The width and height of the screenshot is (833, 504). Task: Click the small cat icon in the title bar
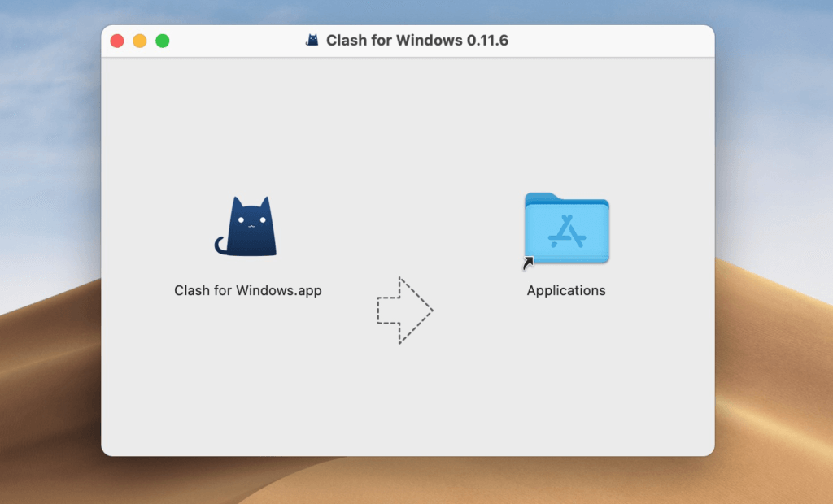(x=313, y=39)
